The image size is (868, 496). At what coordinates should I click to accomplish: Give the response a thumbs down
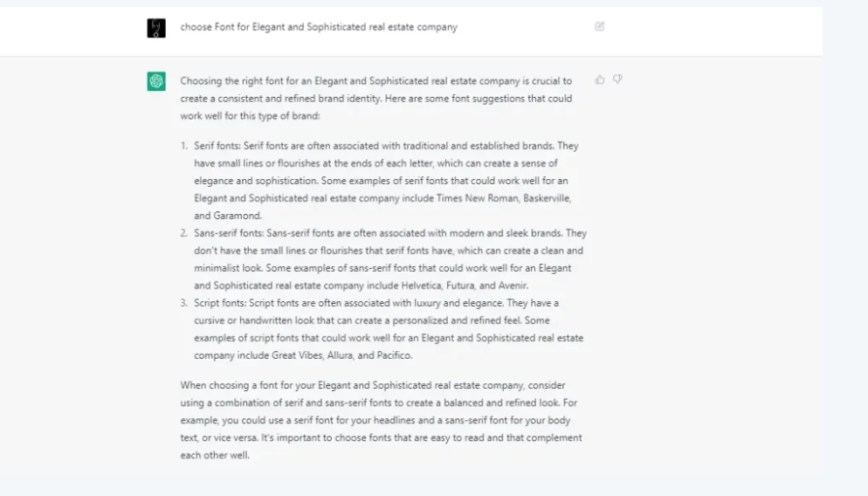(617, 79)
